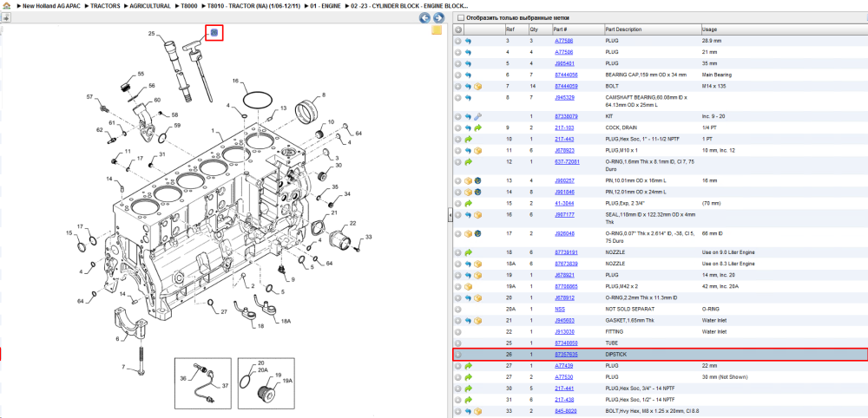Add DIPSTICK row using plus icon
Screen dimensions: 868x418
click(x=457, y=355)
